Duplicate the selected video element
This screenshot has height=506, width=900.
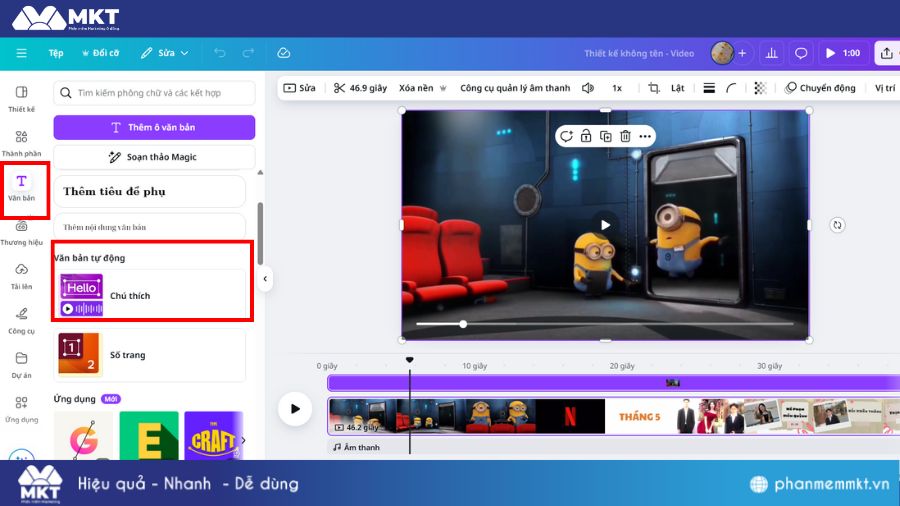tap(606, 136)
